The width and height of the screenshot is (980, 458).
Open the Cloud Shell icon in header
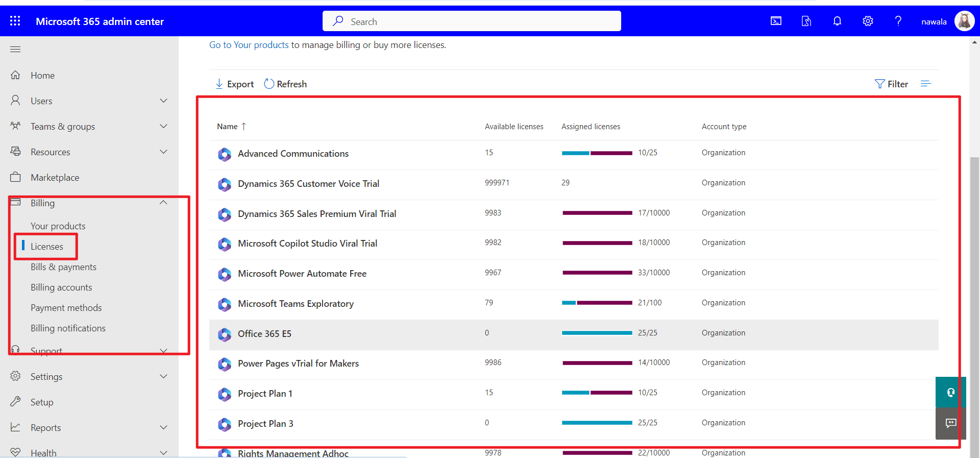pyautogui.click(x=776, y=21)
